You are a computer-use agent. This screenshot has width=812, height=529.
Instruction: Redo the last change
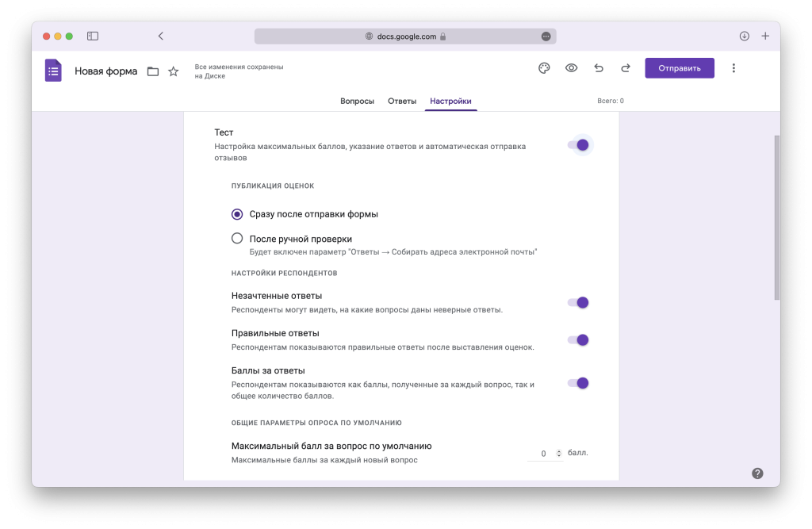pyautogui.click(x=626, y=68)
